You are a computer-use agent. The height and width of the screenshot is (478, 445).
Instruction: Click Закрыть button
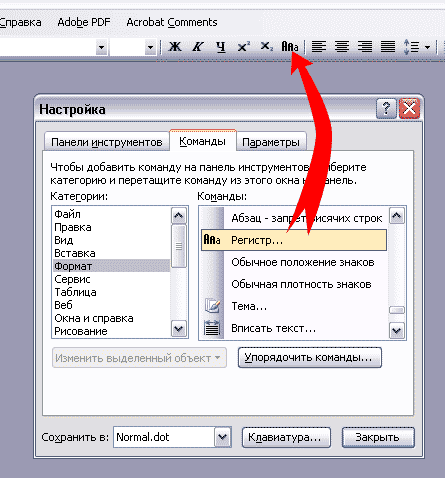point(378,437)
